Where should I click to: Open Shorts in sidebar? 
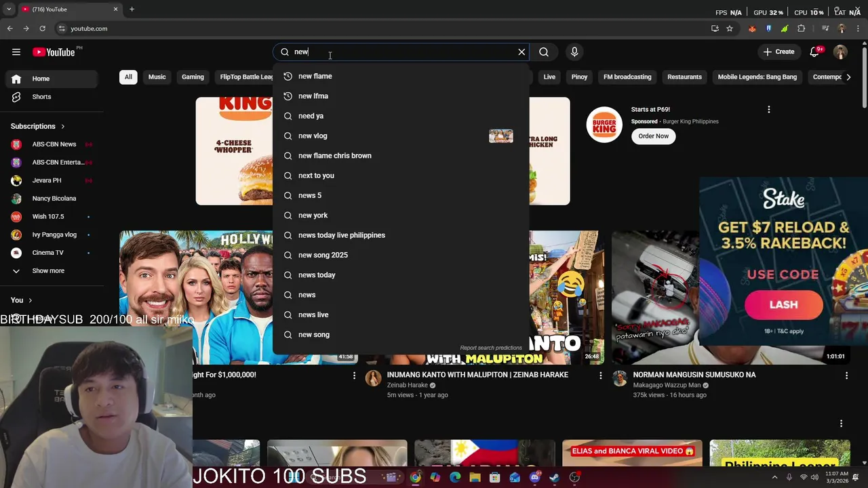[x=52, y=97]
